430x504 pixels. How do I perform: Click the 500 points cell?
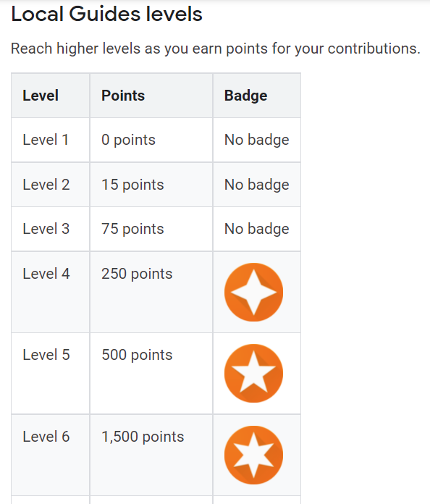[151, 373]
